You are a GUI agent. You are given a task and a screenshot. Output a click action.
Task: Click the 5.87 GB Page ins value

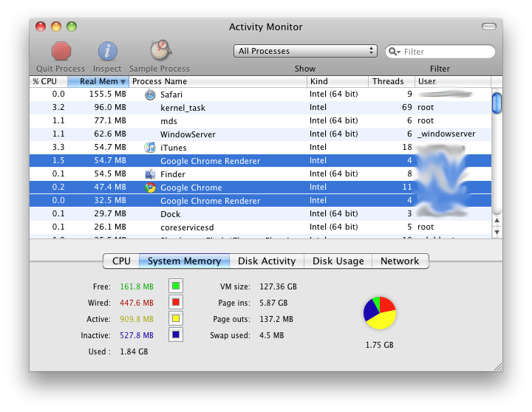[x=273, y=303]
